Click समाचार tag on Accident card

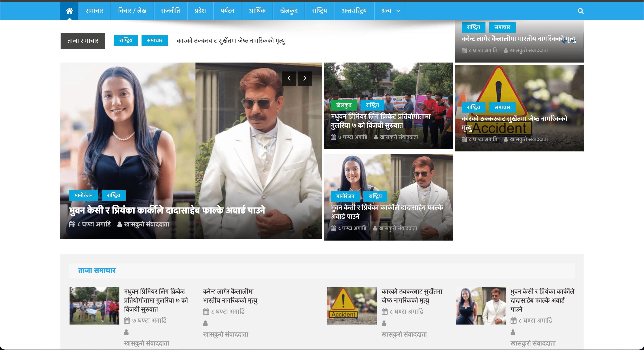click(x=502, y=107)
